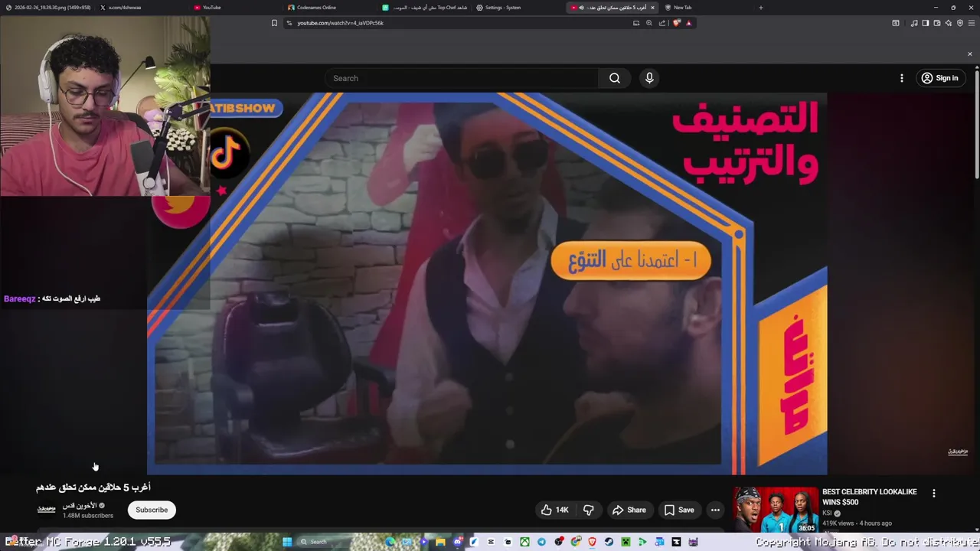
Task: Open BEST CELEBRITY LOOKALIKE WINS $500 title
Action: click(869, 497)
